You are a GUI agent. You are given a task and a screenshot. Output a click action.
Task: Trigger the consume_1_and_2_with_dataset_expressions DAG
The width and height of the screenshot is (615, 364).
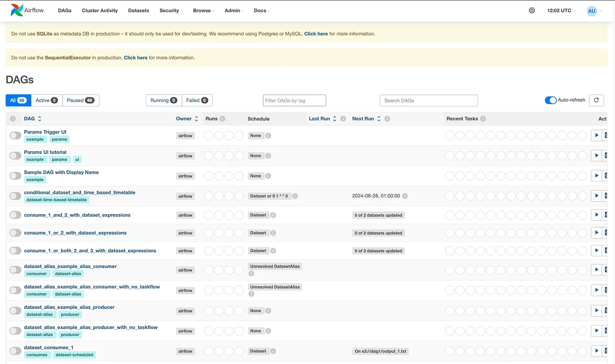tap(596, 215)
